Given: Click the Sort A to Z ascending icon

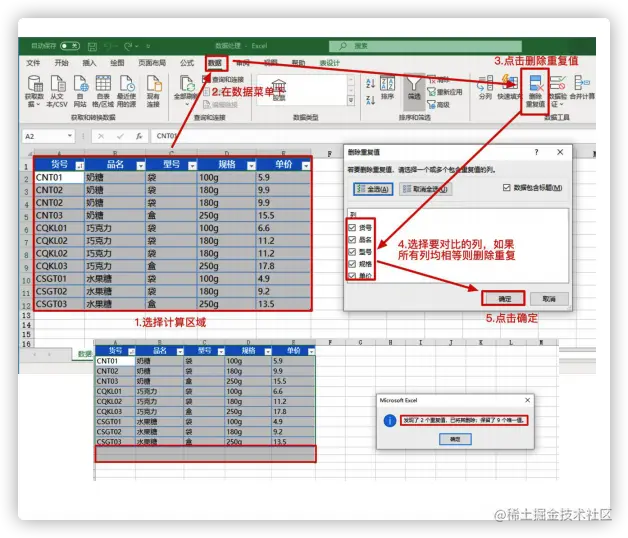Looking at the screenshot, I should (370, 83).
